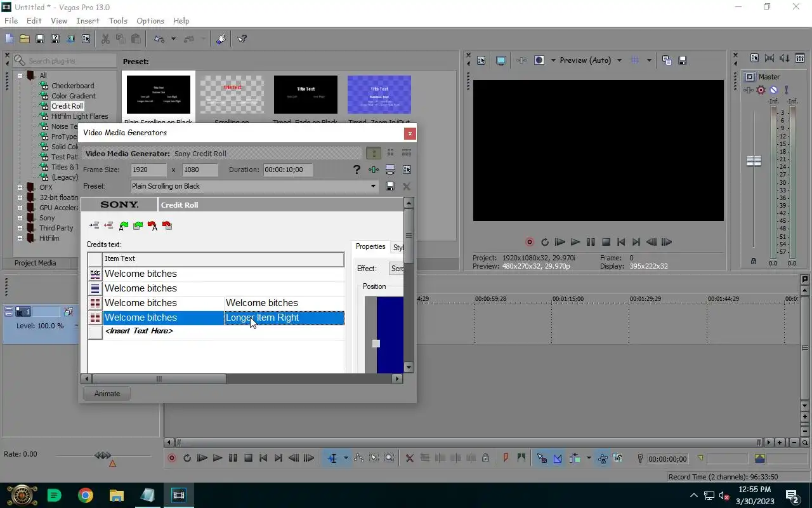The image size is (812, 508).
Task: Open the edit tool dropdown arrow in timeline toolbar
Action: (x=346, y=458)
